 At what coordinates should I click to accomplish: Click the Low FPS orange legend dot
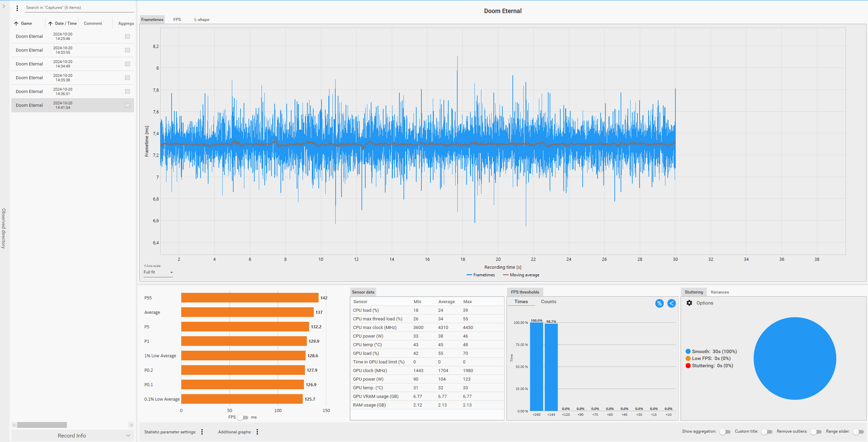coord(688,358)
